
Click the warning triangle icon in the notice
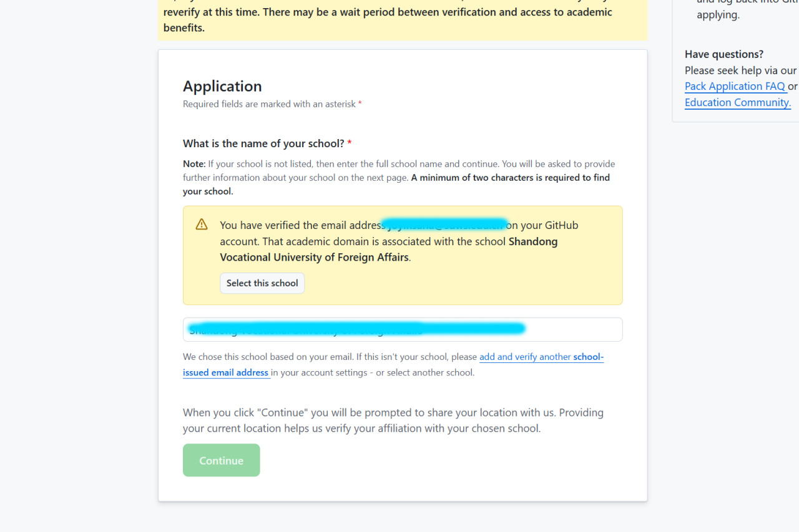pyautogui.click(x=202, y=225)
